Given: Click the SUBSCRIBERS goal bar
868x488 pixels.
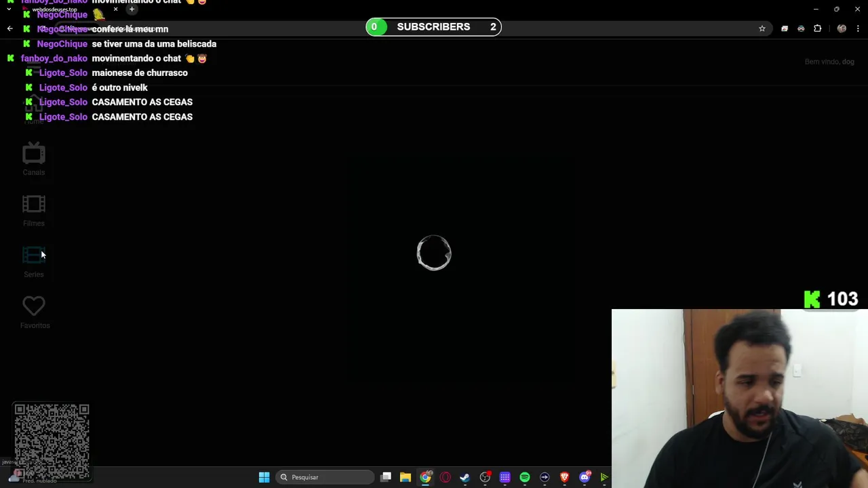Looking at the screenshot, I should pos(433,27).
